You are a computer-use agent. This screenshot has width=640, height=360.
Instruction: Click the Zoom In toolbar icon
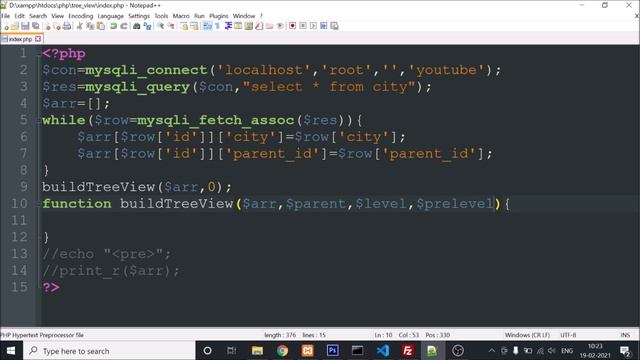click(161, 26)
